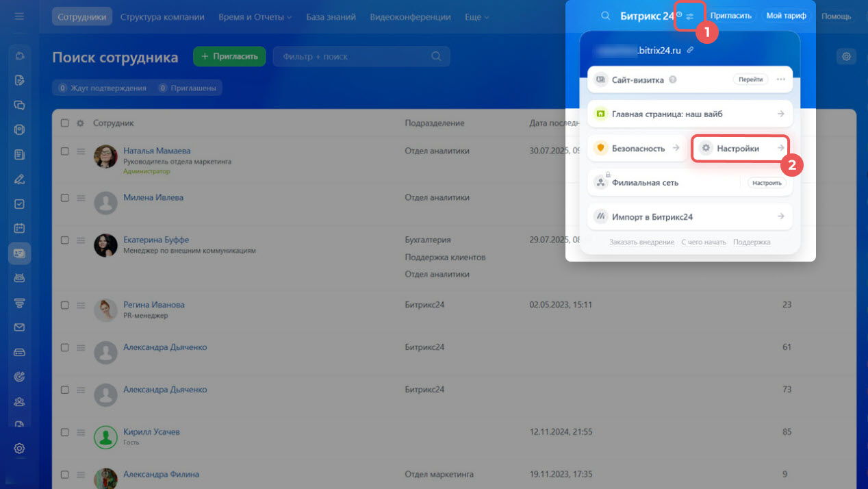Open the envelope mail icon in left sidebar
868x489 pixels.
(19, 327)
